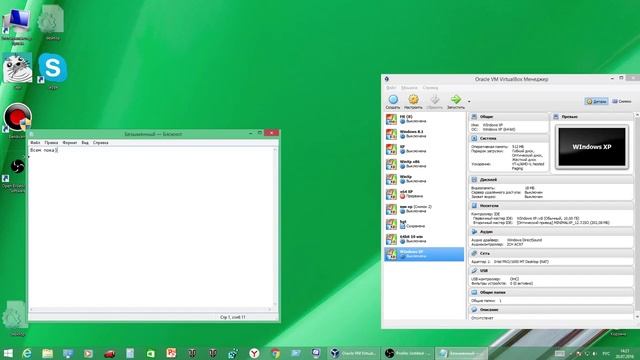Click the seal image desktop icon
Image resolution: width=640 pixels, height=360 pixels.
pos(17,70)
